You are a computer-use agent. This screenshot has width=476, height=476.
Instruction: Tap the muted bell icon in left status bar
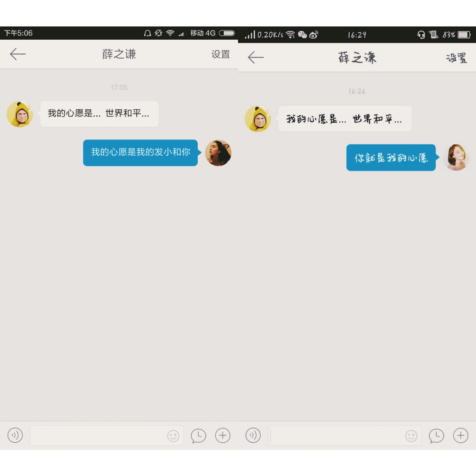coord(158,33)
